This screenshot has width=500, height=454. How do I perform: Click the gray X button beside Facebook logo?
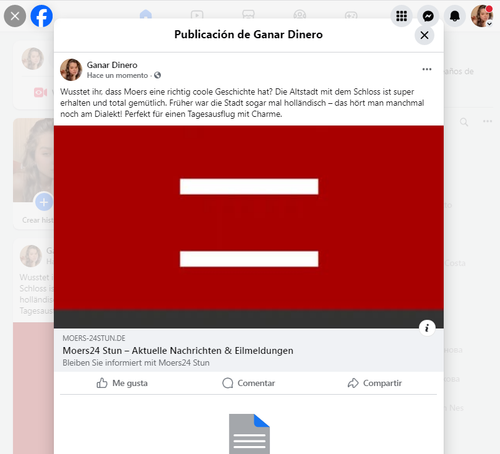[15, 16]
